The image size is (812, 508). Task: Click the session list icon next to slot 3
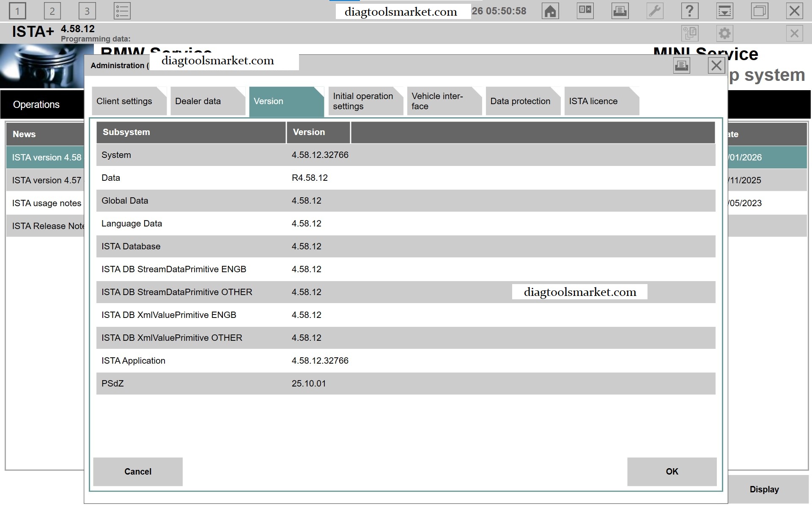122,11
